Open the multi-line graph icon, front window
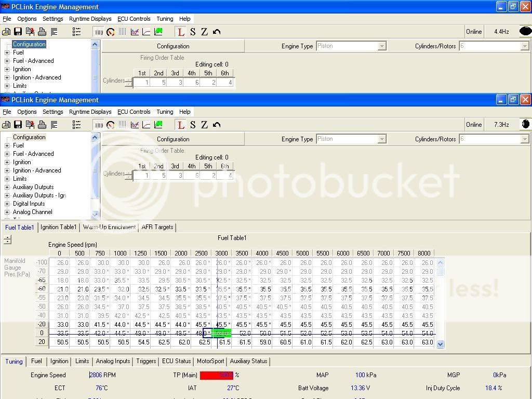532x399 pixels. point(135,125)
